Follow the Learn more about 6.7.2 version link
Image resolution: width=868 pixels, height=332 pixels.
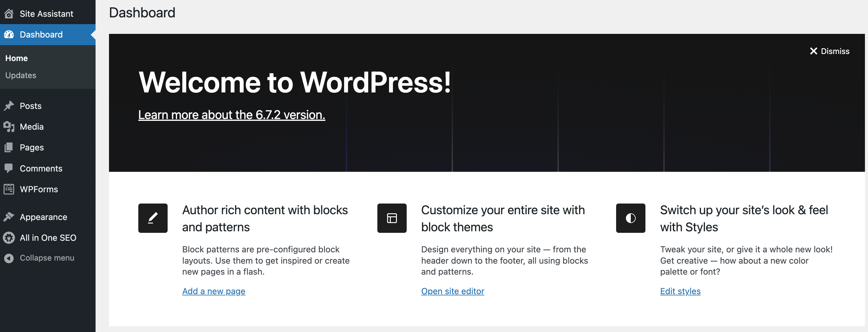tap(231, 115)
